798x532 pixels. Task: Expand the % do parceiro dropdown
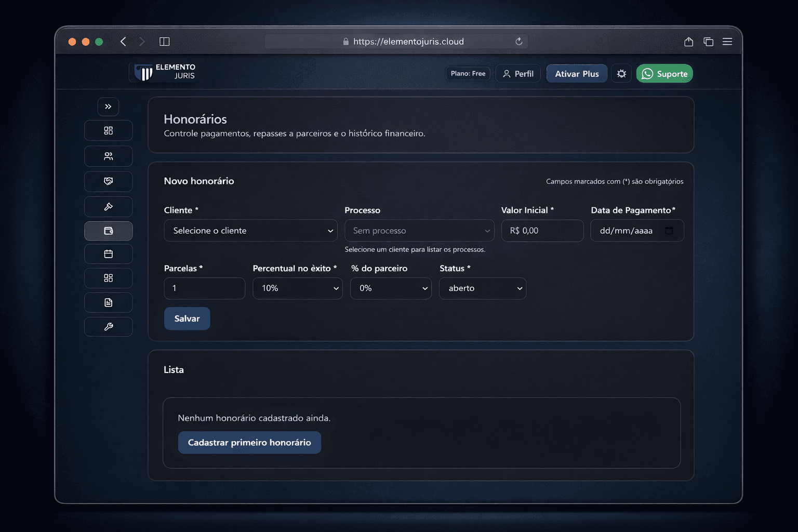390,288
